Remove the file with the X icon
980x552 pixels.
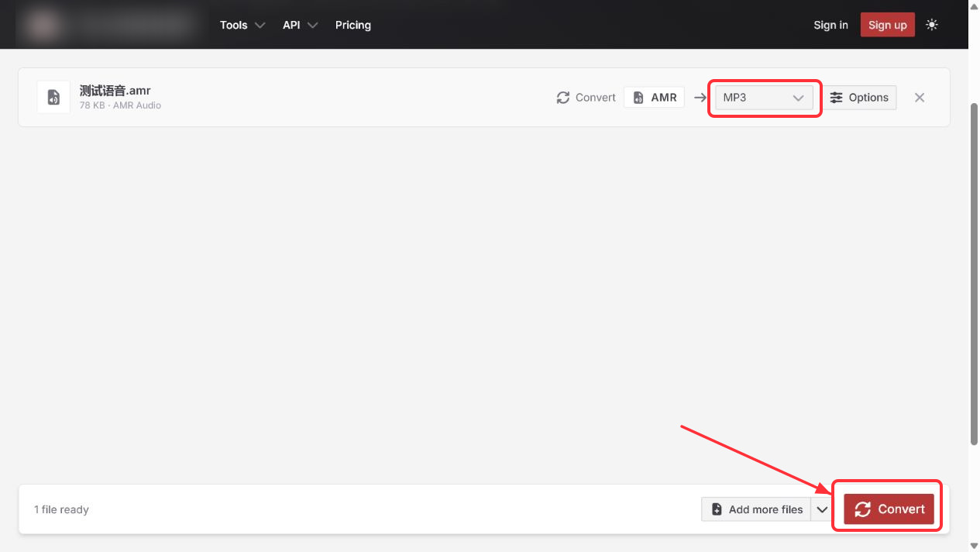coord(920,98)
